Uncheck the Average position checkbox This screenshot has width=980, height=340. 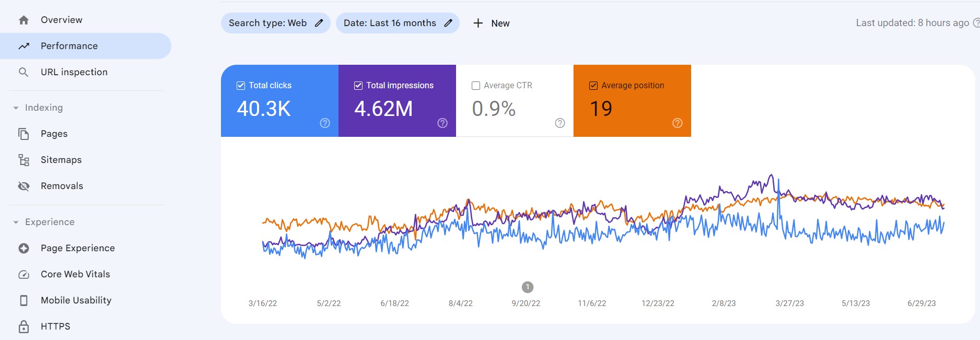(593, 86)
